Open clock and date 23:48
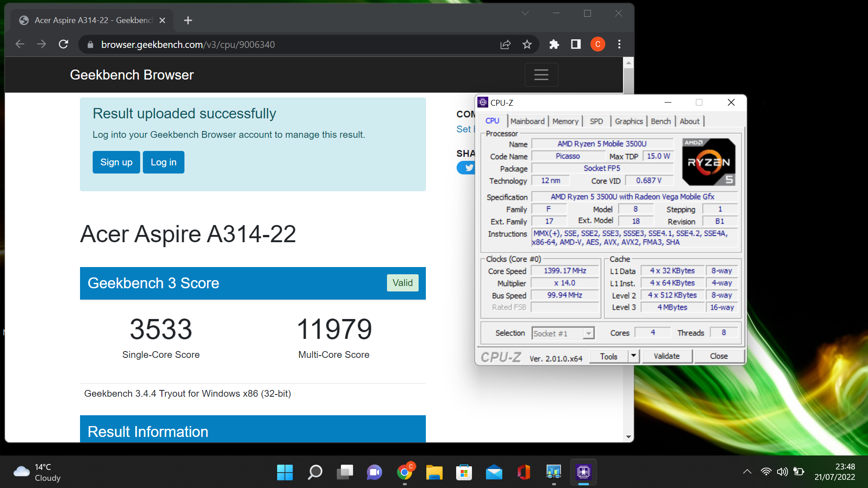 pos(835,472)
